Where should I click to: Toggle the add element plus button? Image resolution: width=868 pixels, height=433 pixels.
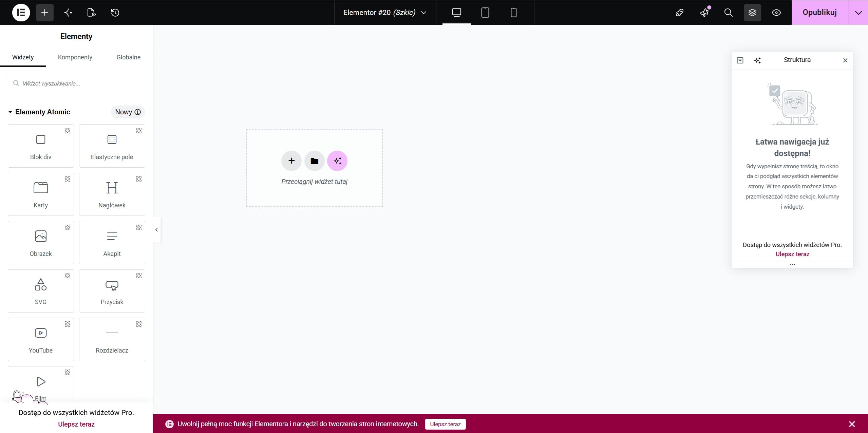coord(45,13)
